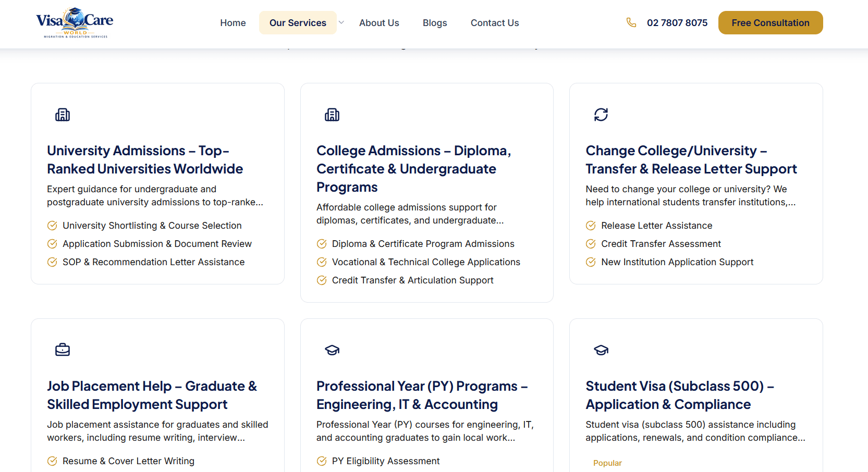Image resolution: width=868 pixels, height=472 pixels.
Task: Click check icon next to New Institution Application
Action: click(x=591, y=262)
